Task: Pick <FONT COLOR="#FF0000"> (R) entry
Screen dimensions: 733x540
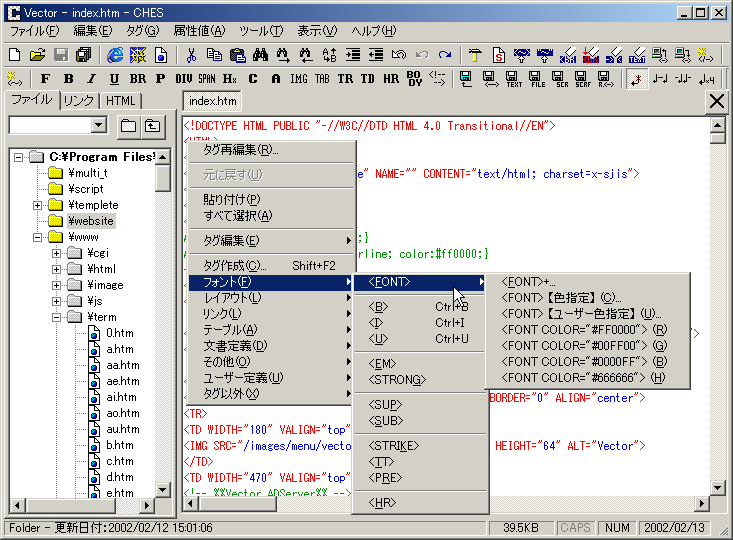Action: point(588,330)
